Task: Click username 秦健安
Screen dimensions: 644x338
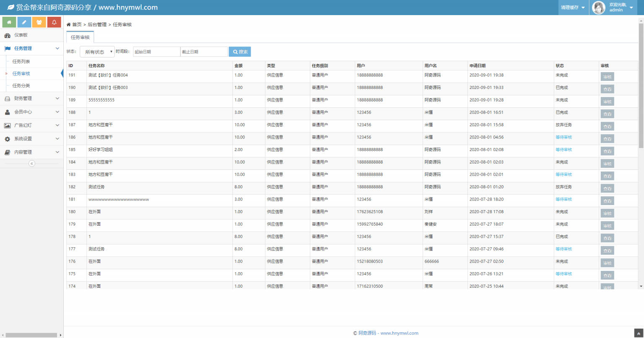Action: tap(431, 224)
